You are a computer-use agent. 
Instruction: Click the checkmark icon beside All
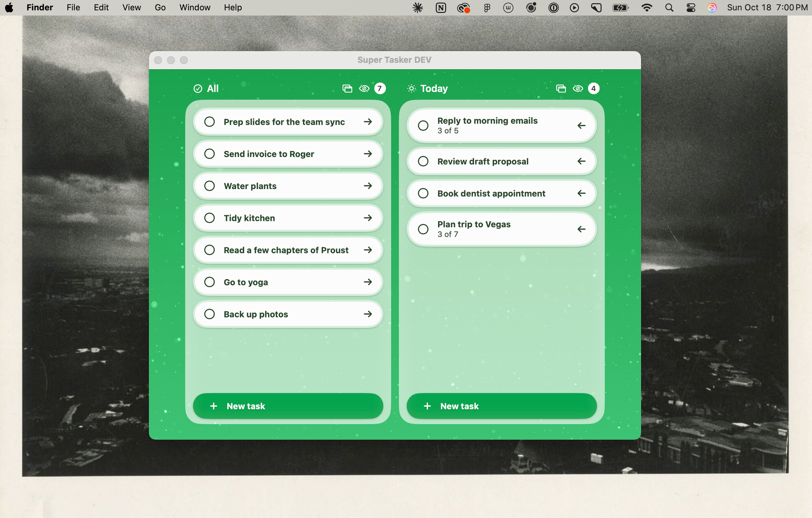(198, 89)
